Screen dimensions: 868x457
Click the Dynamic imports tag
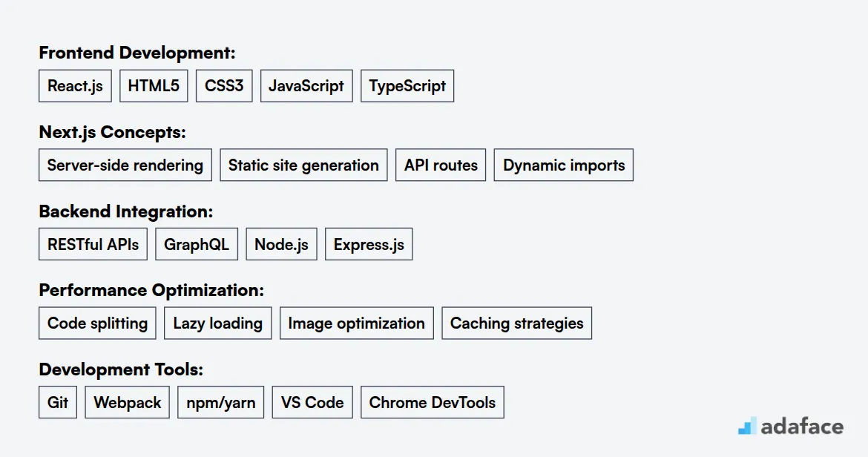coord(564,165)
